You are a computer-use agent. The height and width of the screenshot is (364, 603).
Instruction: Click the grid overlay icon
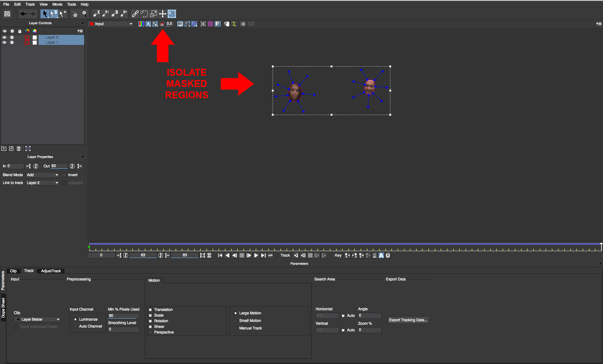coord(210,24)
